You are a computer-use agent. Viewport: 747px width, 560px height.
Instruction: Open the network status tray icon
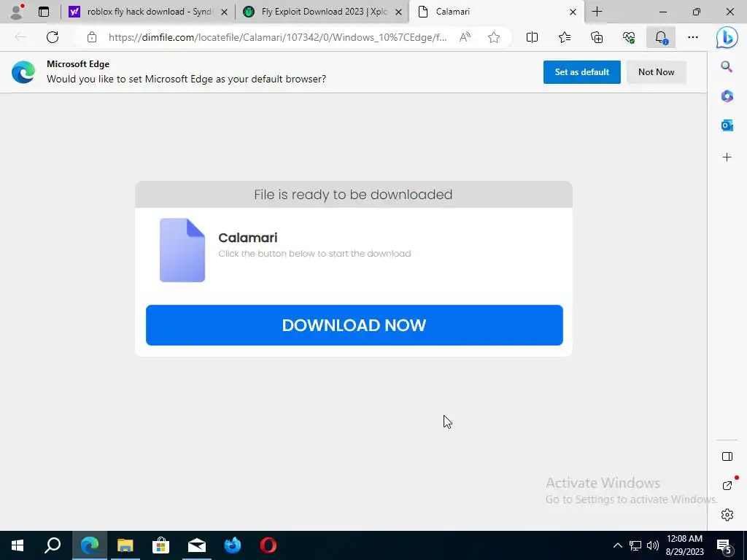635,545
